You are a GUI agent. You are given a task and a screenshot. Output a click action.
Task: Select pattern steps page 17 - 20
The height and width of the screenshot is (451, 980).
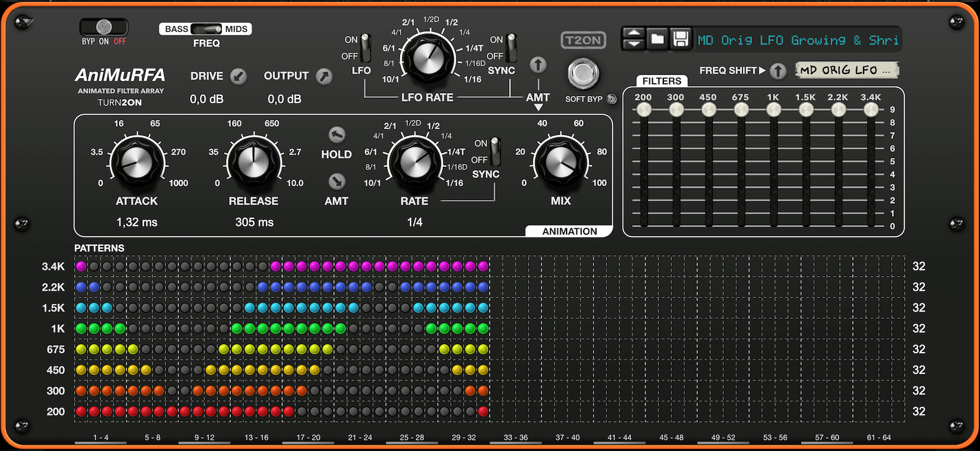pyautogui.click(x=308, y=438)
